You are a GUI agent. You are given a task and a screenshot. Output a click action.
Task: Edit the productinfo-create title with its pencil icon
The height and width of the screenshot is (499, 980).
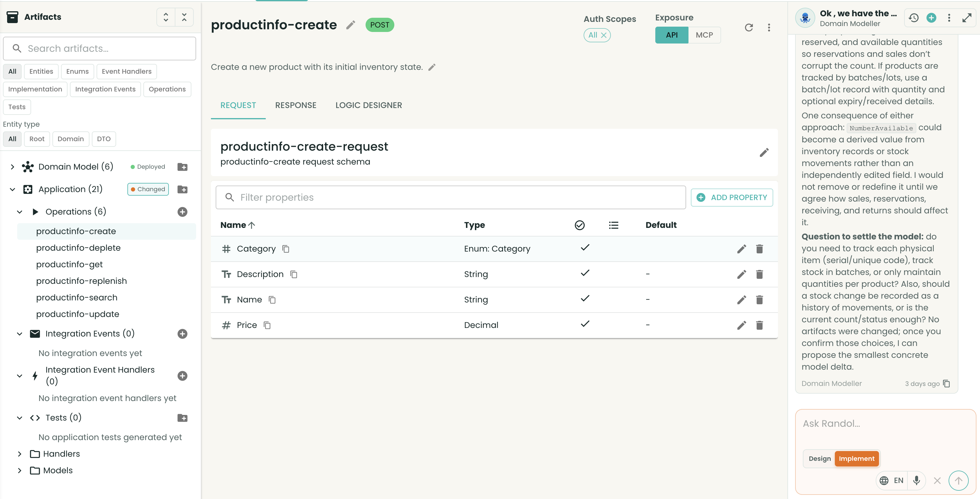350,25
